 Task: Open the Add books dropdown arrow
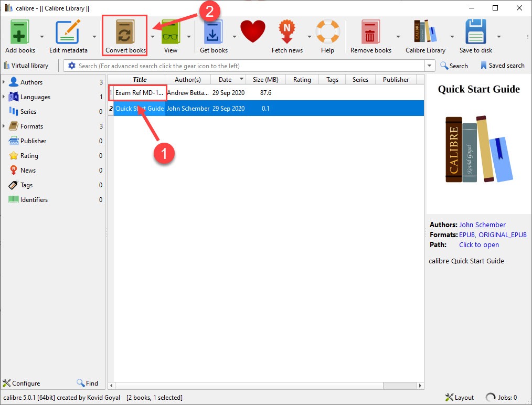click(x=42, y=36)
